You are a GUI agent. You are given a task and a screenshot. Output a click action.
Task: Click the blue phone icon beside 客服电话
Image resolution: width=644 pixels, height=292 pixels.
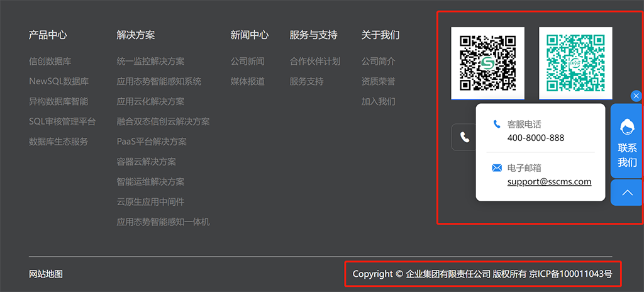click(x=497, y=125)
